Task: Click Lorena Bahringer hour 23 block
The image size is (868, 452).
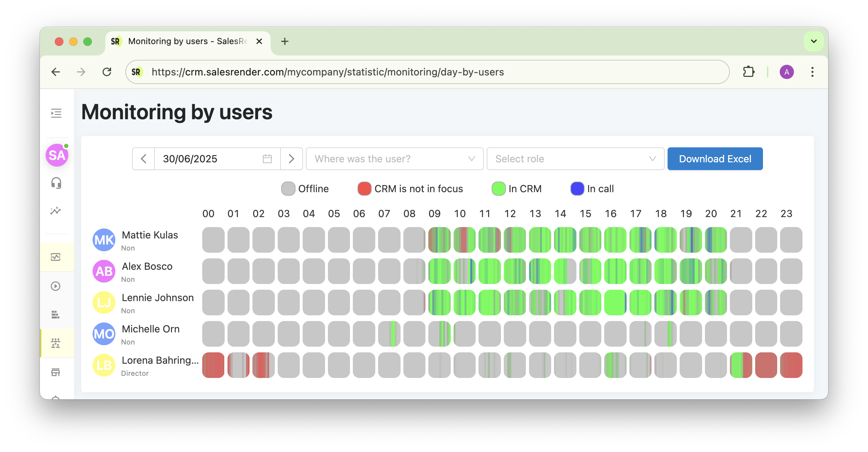Action: [x=791, y=365]
